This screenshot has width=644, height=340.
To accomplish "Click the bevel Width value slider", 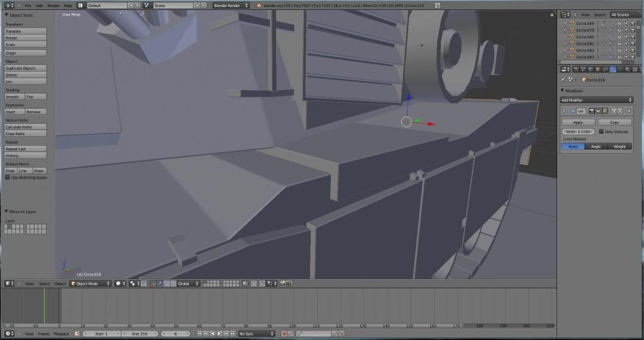I will click(x=578, y=131).
